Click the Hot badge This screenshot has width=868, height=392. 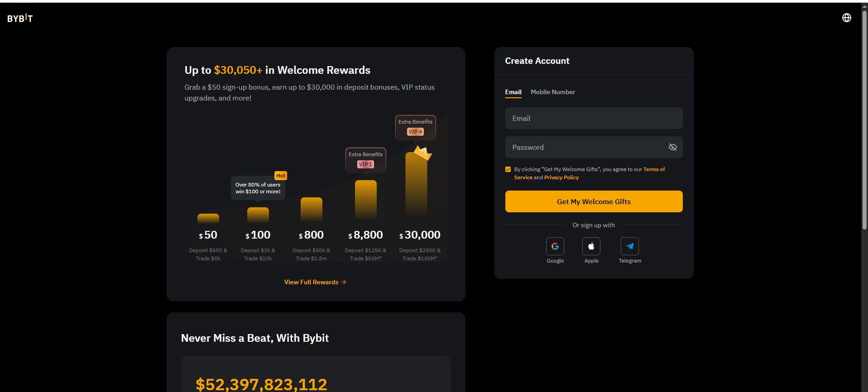click(x=281, y=176)
